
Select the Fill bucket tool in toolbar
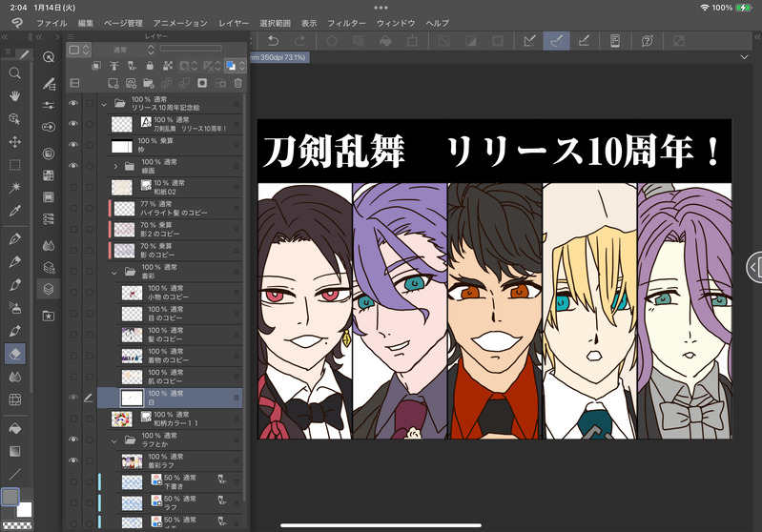14,428
